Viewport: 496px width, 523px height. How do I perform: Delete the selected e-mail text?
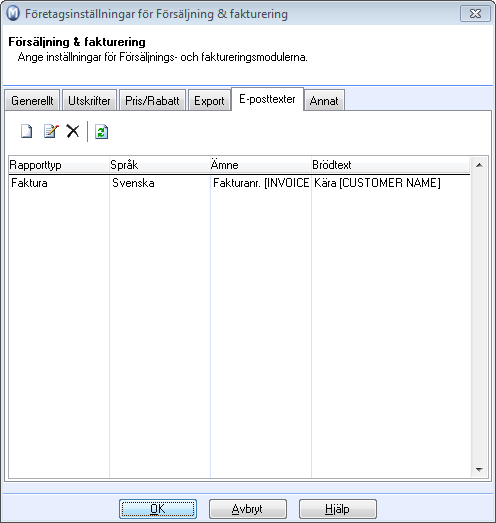[73, 131]
